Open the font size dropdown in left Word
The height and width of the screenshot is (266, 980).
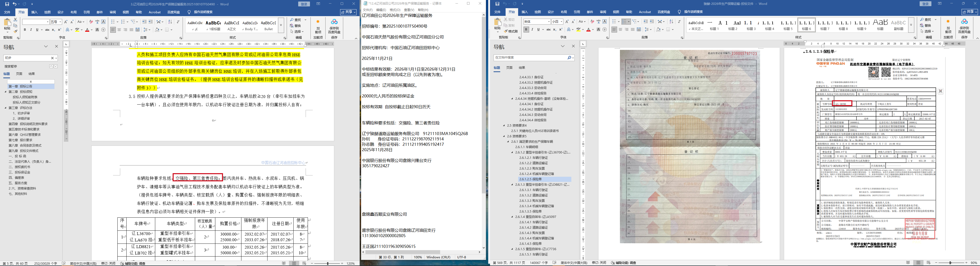[x=60, y=22]
